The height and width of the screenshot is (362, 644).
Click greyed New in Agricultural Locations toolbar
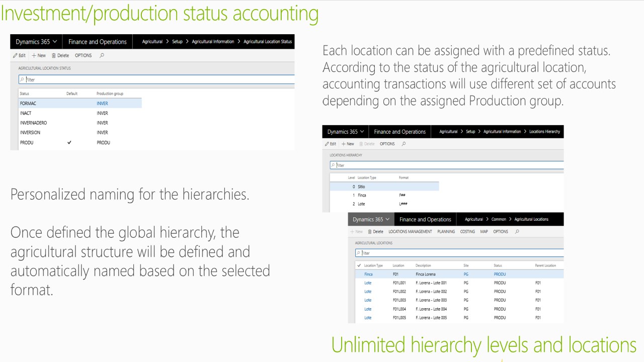357,232
